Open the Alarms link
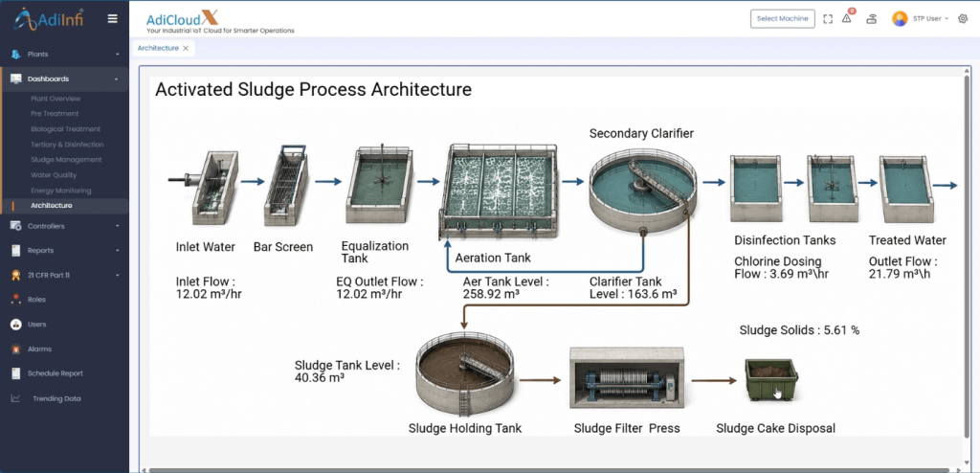980x473 pixels. (x=39, y=349)
